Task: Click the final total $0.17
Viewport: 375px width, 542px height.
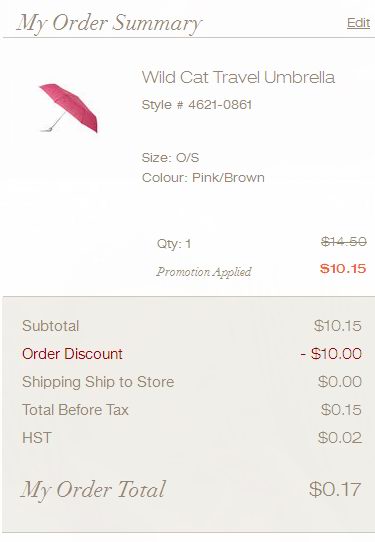Action: (x=335, y=489)
